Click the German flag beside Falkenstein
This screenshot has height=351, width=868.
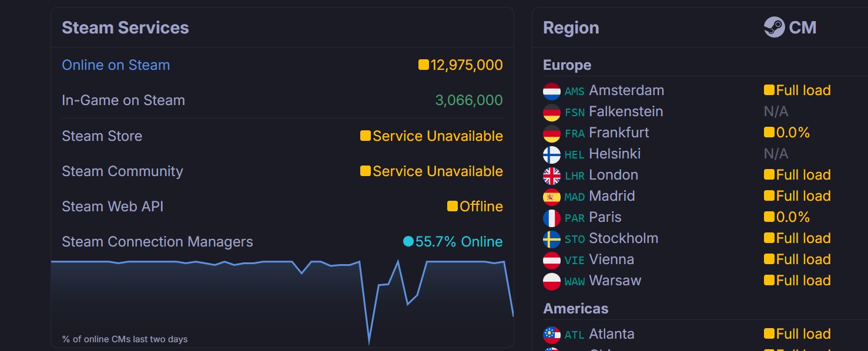click(552, 112)
